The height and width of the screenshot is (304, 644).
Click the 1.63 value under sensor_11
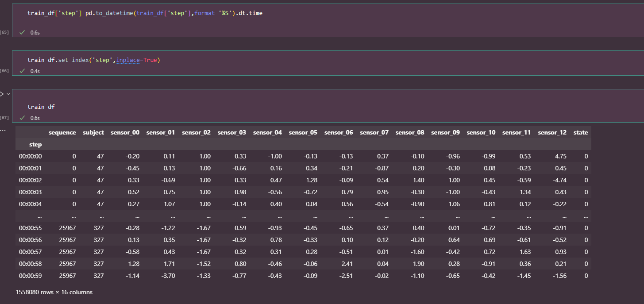pyautogui.click(x=525, y=252)
